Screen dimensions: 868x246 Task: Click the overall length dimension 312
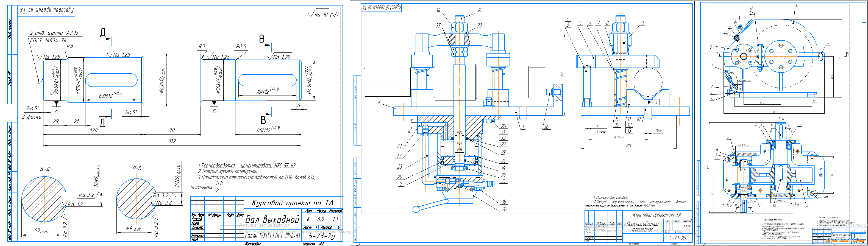172,141
